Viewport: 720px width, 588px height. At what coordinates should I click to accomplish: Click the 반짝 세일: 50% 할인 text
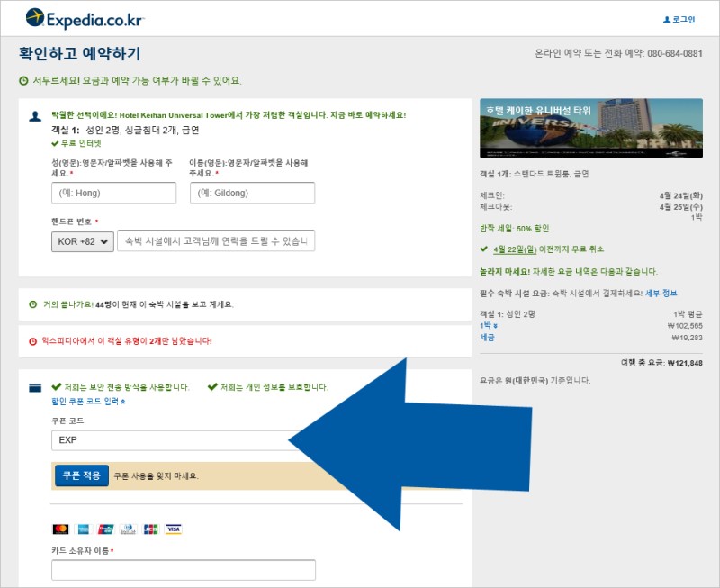tap(514, 229)
